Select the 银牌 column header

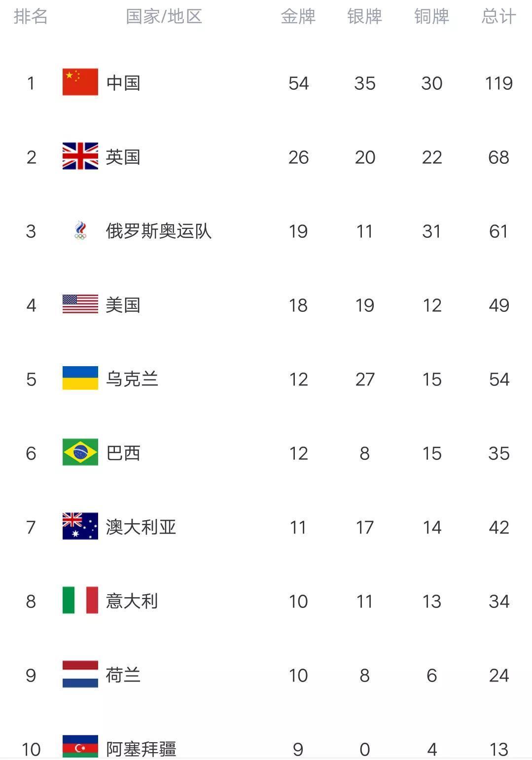coord(365,16)
